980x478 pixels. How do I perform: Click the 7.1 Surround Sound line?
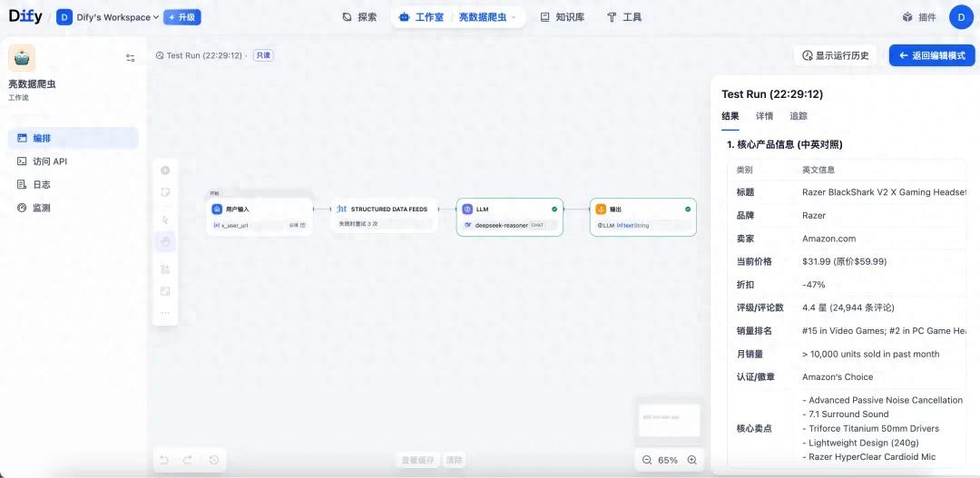coord(845,414)
